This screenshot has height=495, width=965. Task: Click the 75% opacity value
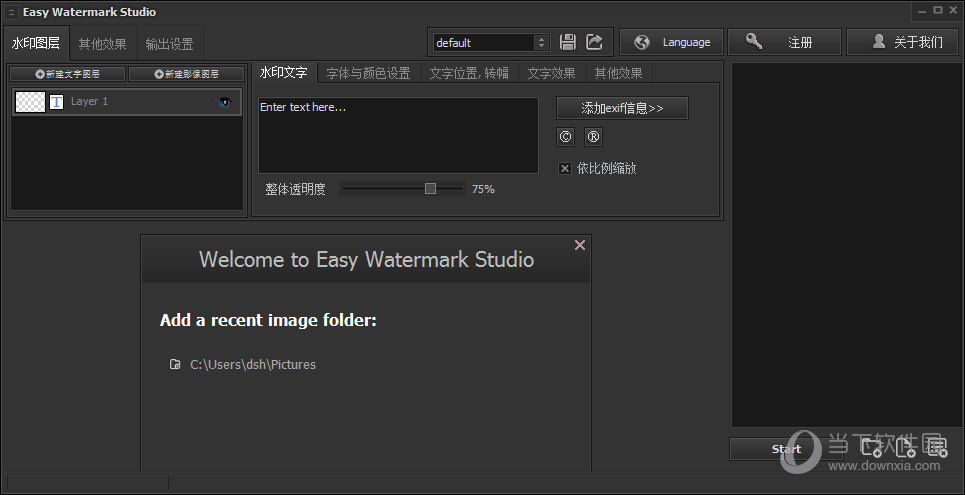[483, 189]
